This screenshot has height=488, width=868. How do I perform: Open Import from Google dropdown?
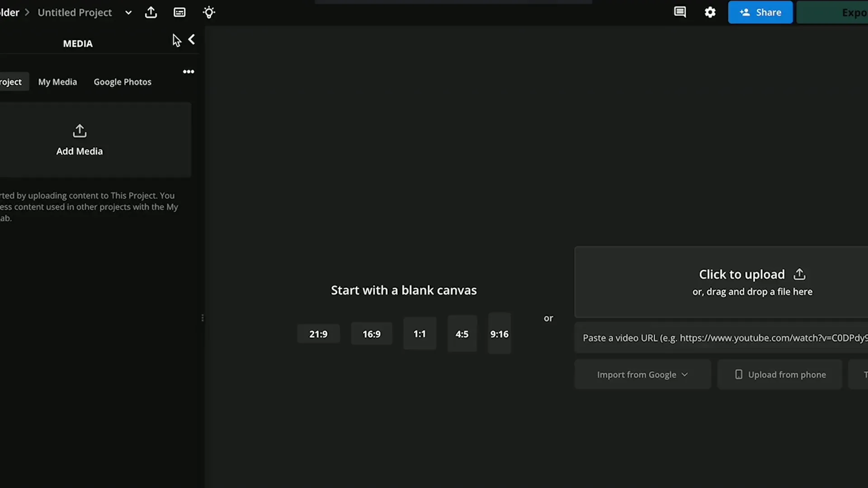(x=642, y=375)
